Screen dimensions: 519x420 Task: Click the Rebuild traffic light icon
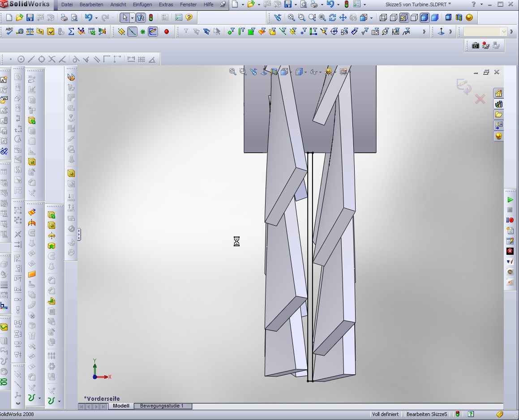point(151,18)
